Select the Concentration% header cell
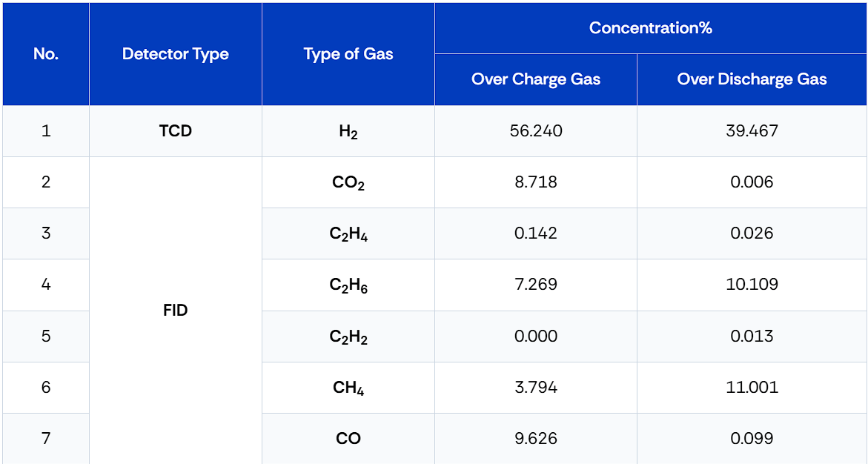 pyautogui.click(x=651, y=28)
